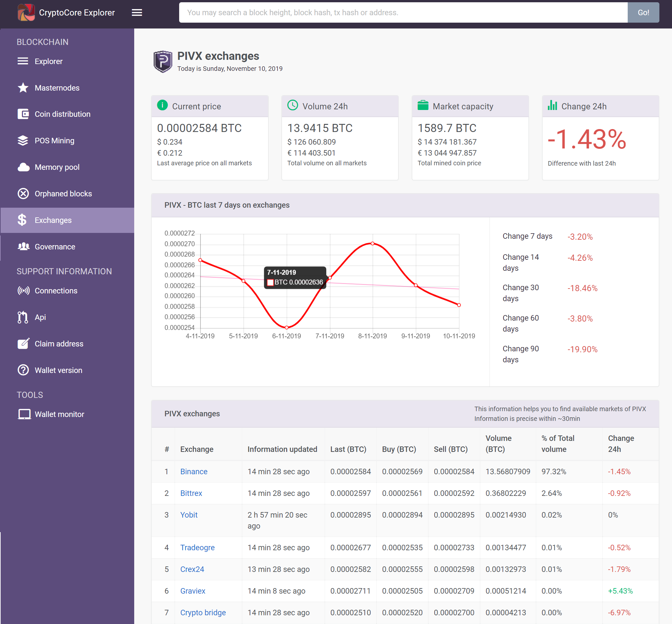Click the -19.90% 90 days change
Image resolution: width=672 pixels, height=624 pixels.
(582, 349)
